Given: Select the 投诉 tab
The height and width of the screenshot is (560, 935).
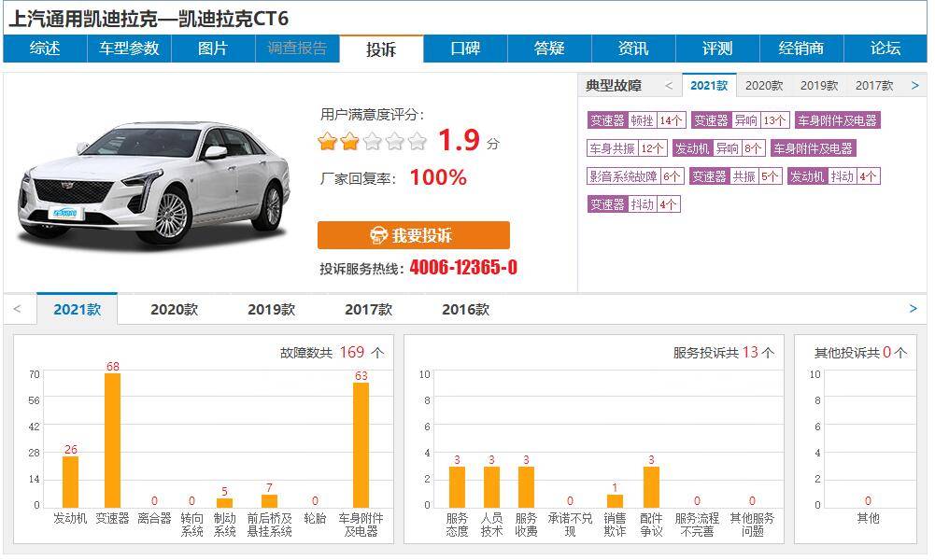Looking at the screenshot, I should click(382, 49).
